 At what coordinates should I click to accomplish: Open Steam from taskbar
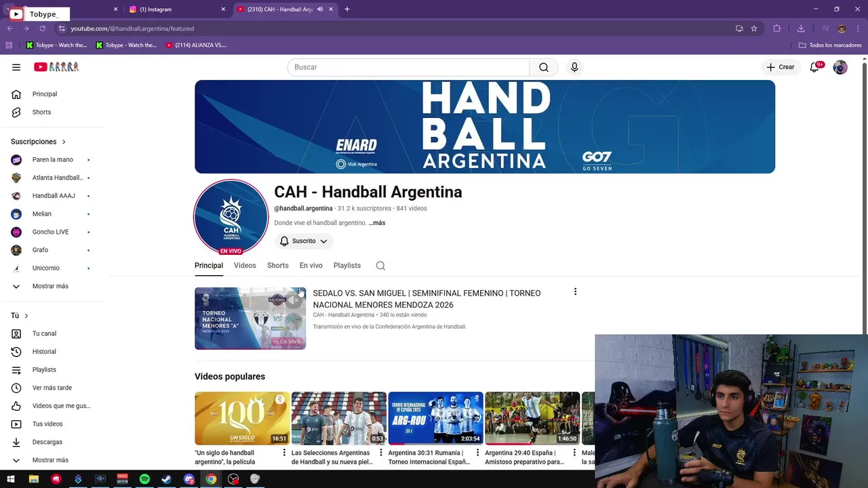(x=166, y=479)
